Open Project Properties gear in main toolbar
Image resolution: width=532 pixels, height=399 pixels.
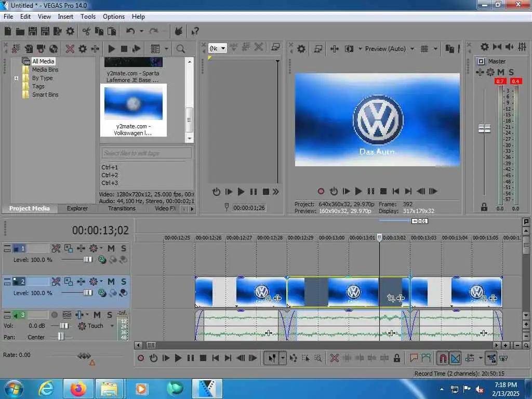point(70,31)
